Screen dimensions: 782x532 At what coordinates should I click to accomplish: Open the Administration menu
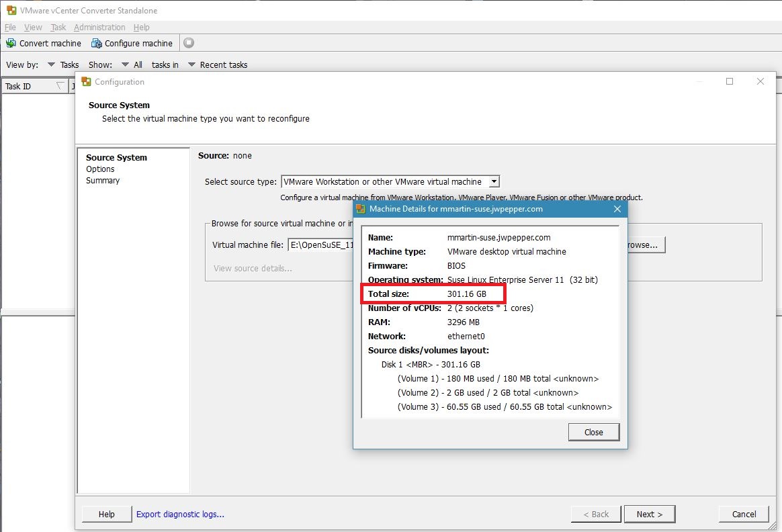click(99, 27)
